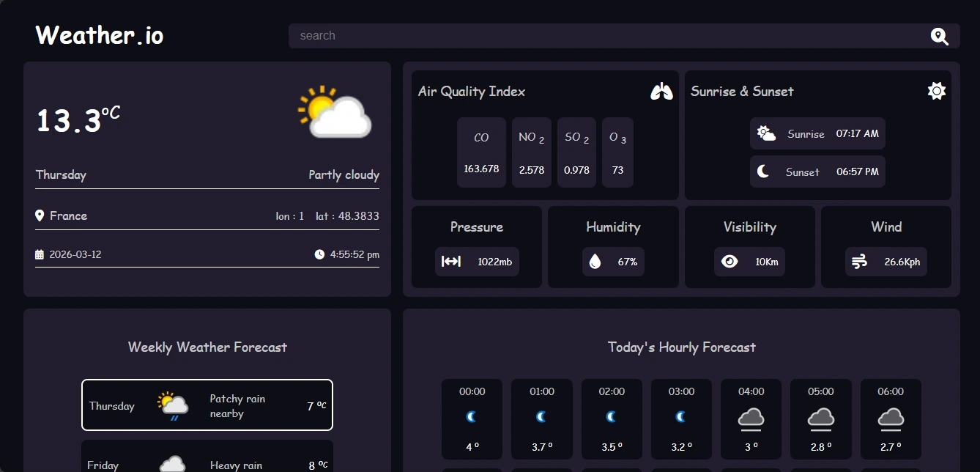Click the cloud icon in the 04:00 forecast
Viewport: 980px width, 472px height.
click(x=751, y=417)
